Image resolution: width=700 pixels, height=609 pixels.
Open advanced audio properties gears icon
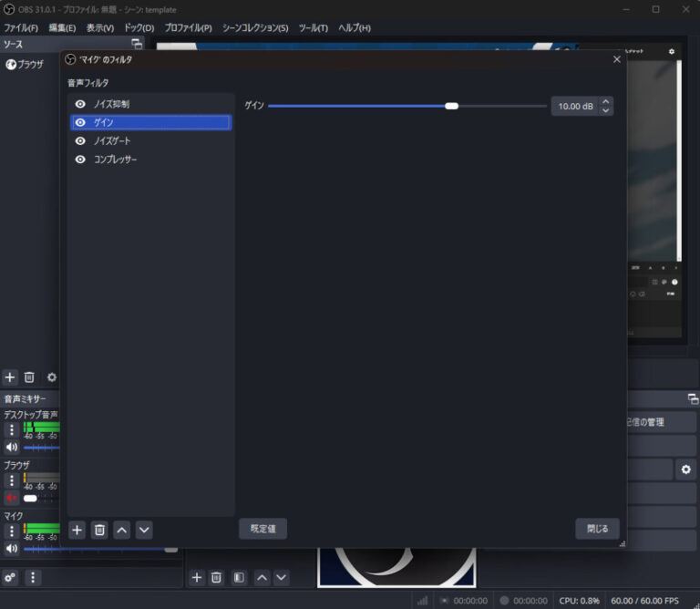tap(10, 577)
